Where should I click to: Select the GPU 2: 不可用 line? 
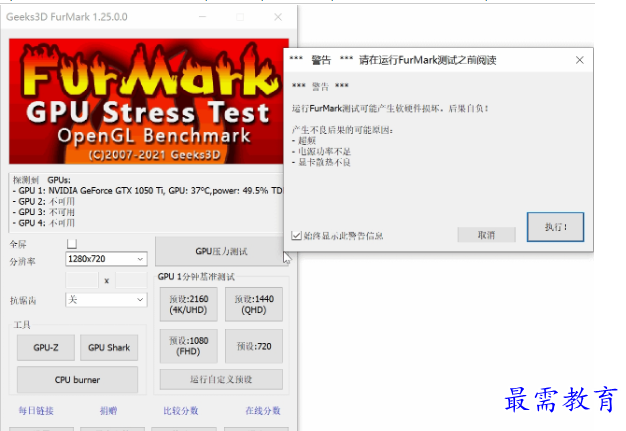point(44,202)
